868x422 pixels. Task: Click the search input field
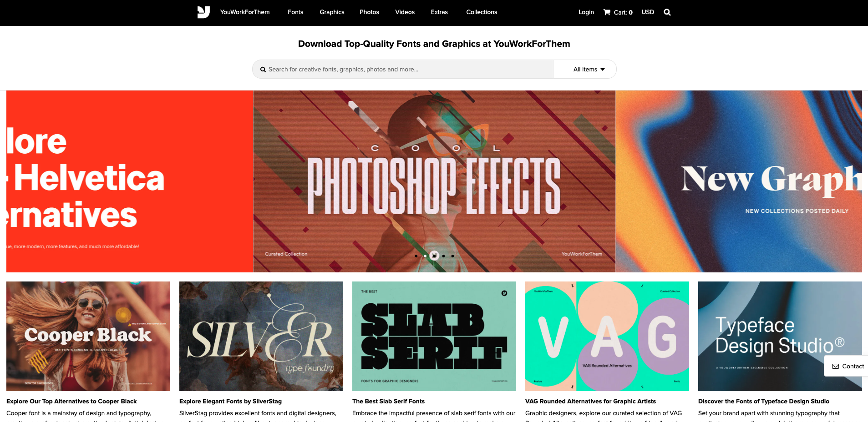click(x=403, y=69)
